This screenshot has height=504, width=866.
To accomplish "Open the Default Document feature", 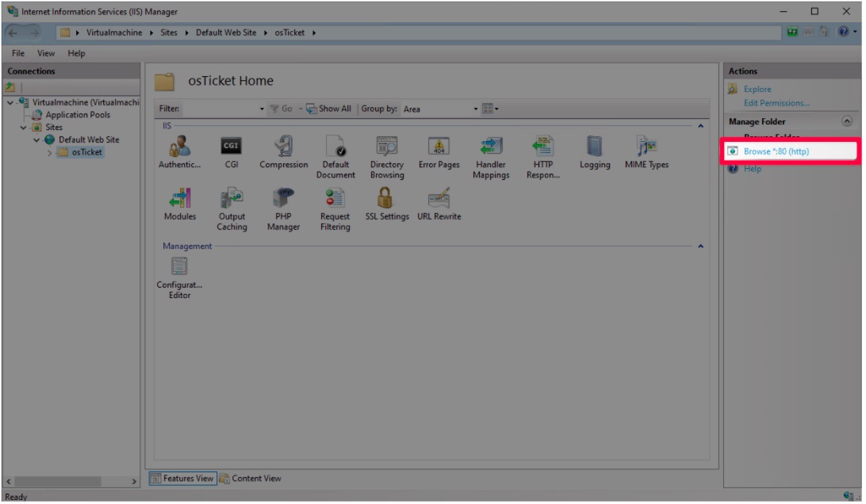I will tap(335, 157).
